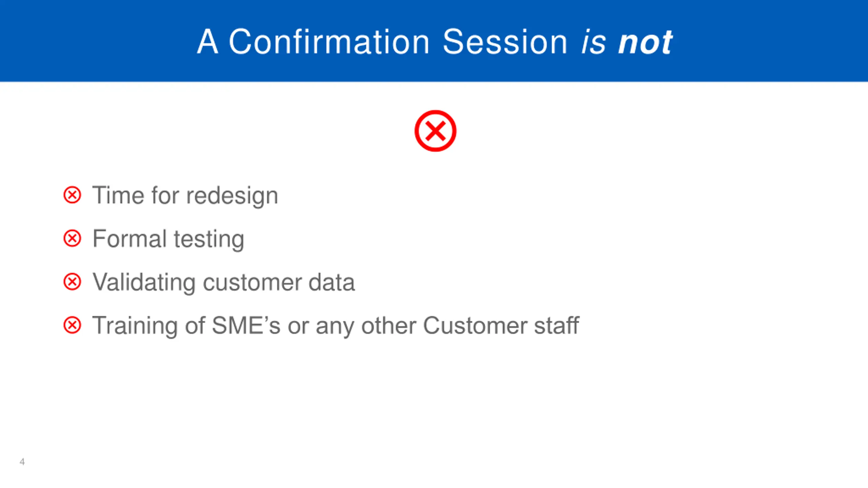Select the italic word is in the title
The width and height of the screenshot is (868, 488).
click(x=593, y=43)
